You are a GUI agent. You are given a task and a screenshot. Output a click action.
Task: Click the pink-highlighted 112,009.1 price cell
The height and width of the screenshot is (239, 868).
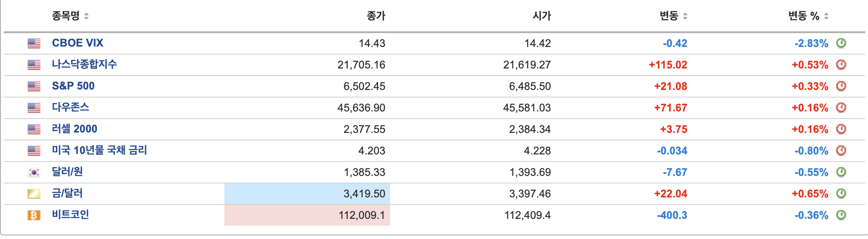[x=307, y=215]
